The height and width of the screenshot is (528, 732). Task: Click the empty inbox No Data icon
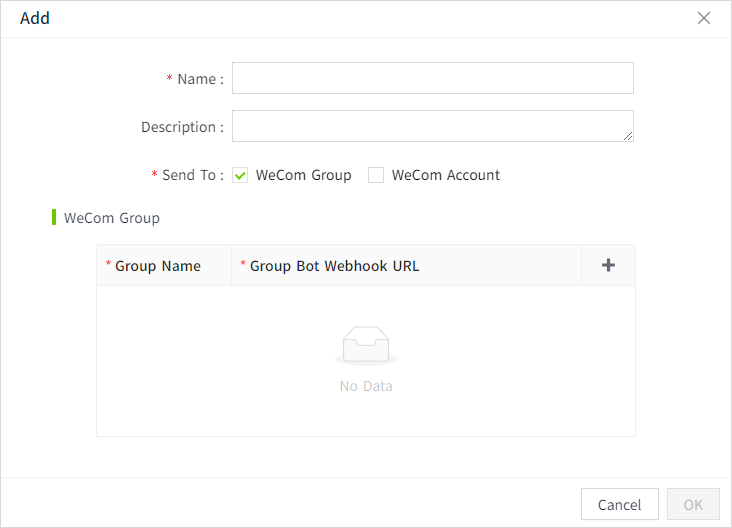click(366, 346)
